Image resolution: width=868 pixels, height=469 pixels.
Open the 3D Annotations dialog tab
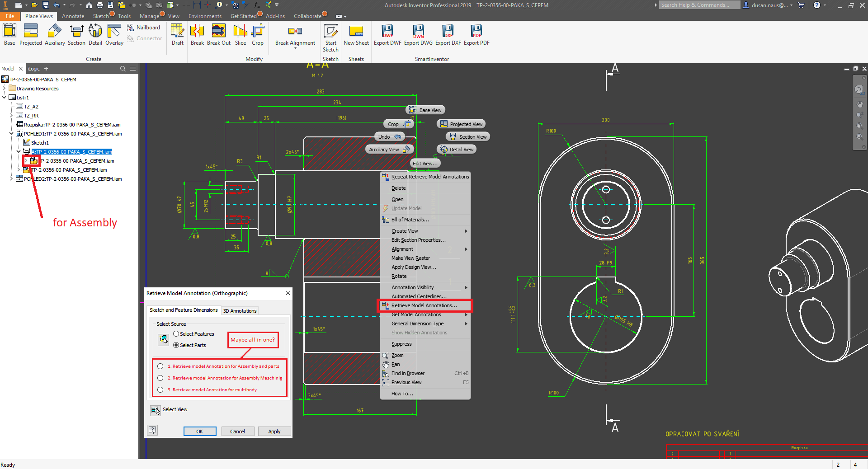coord(240,310)
